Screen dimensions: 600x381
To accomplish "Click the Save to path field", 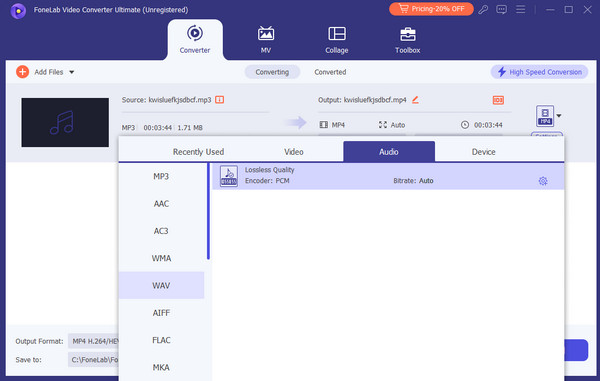I will [93, 360].
